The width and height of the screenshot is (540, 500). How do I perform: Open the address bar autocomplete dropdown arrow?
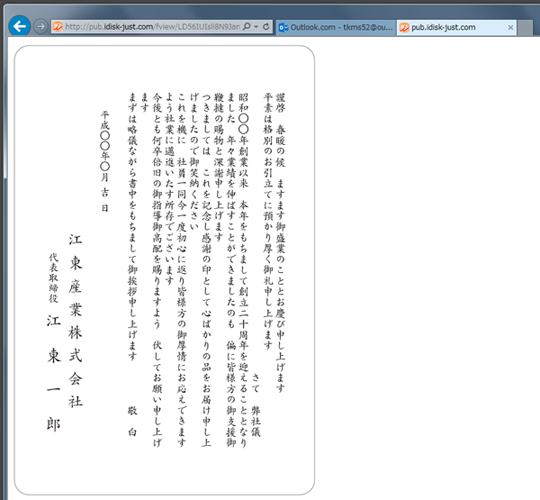coord(256,27)
